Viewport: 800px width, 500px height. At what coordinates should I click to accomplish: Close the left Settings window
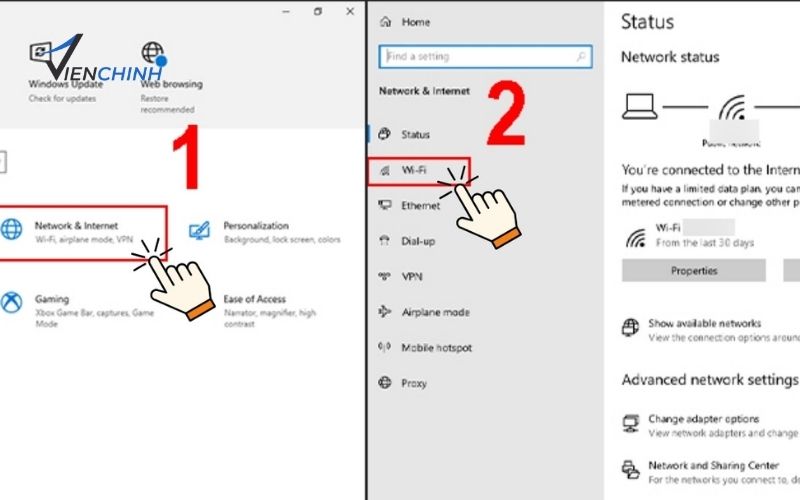(350, 11)
